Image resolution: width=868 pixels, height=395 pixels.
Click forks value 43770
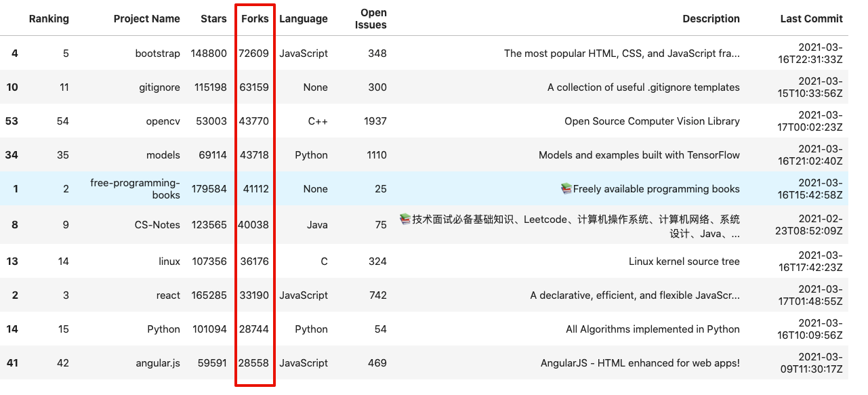click(x=254, y=121)
